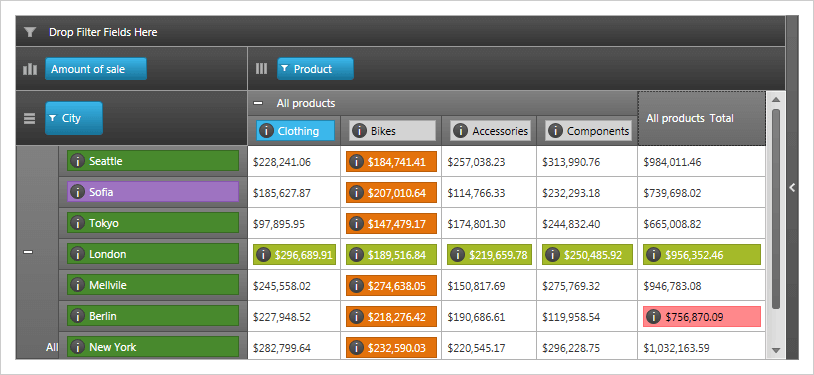The width and height of the screenshot is (814, 375).
Task: Click the info icon beside Seattle
Action: tap(77, 161)
